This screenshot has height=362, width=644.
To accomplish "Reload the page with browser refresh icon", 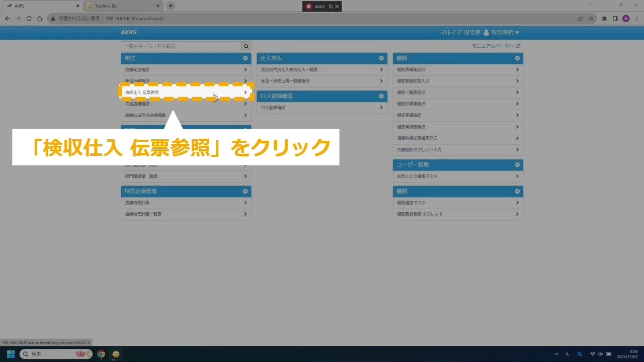I will pyautogui.click(x=29, y=19).
